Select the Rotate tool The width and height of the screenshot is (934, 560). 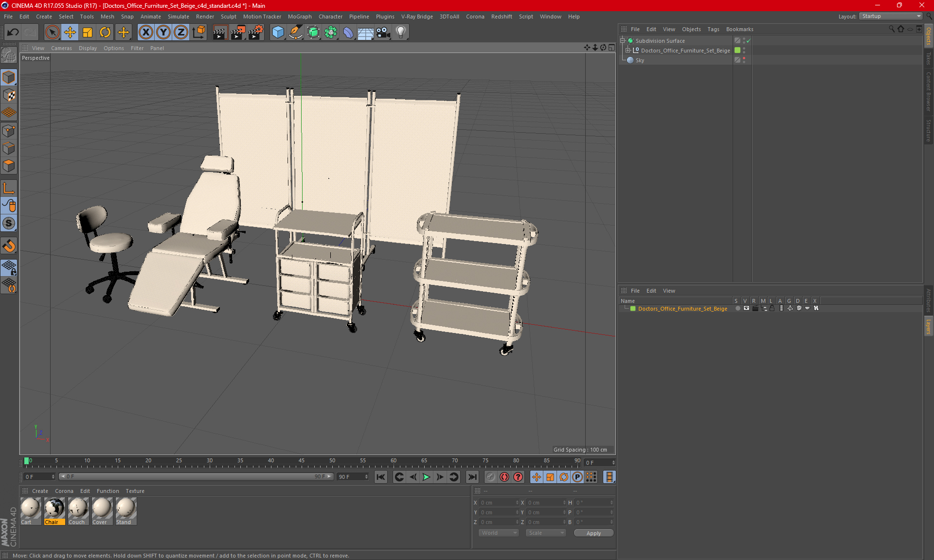coord(105,32)
